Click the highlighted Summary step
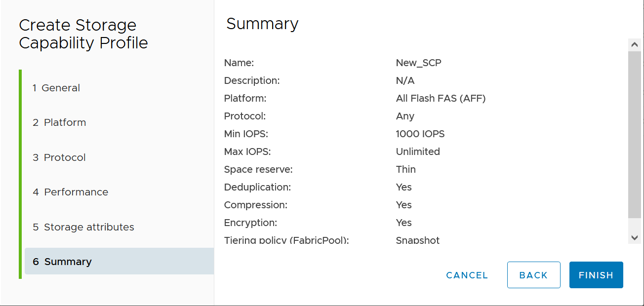Screen dimensions: 644x306 click(62, 262)
